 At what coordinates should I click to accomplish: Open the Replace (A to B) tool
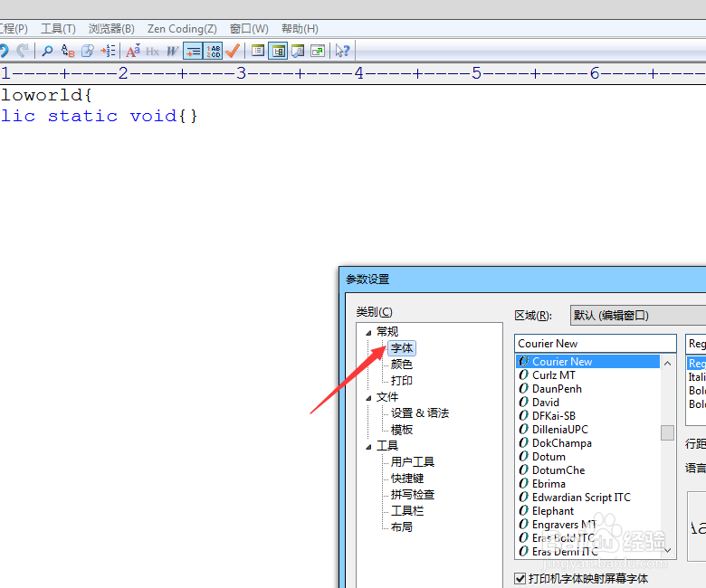[x=68, y=51]
